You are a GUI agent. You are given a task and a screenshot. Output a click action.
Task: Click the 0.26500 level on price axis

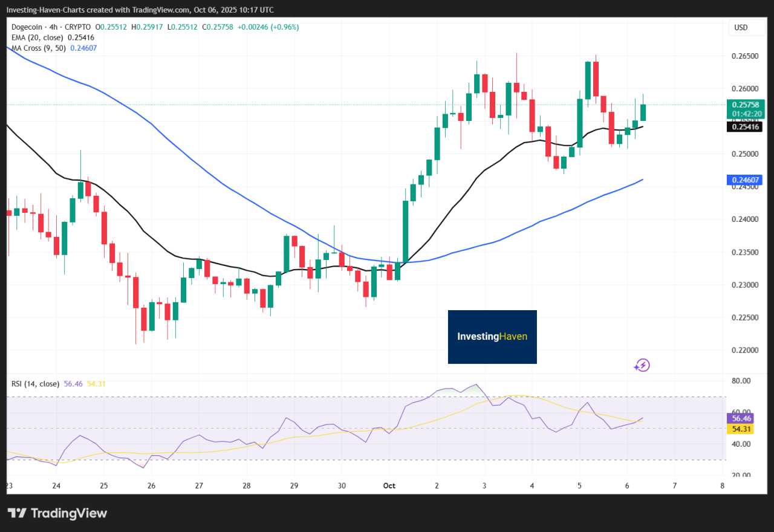745,56
